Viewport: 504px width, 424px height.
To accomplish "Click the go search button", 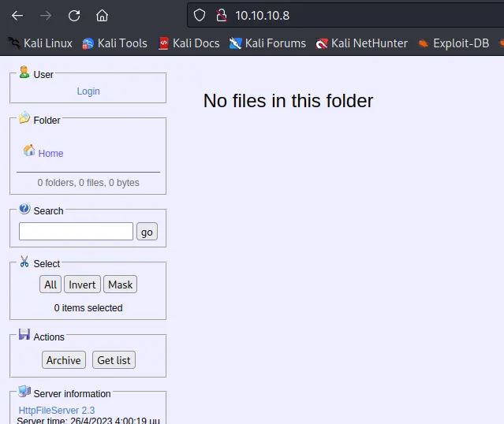I will [147, 231].
